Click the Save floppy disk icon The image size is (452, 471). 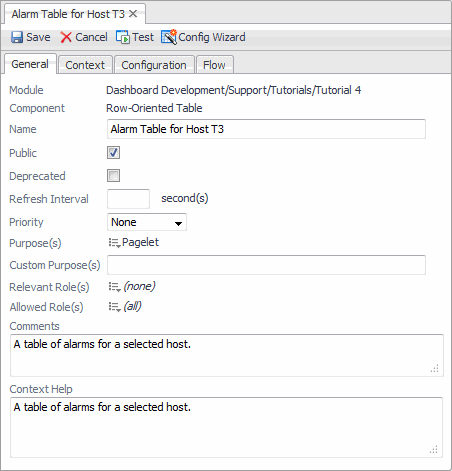[x=17, y=37]
